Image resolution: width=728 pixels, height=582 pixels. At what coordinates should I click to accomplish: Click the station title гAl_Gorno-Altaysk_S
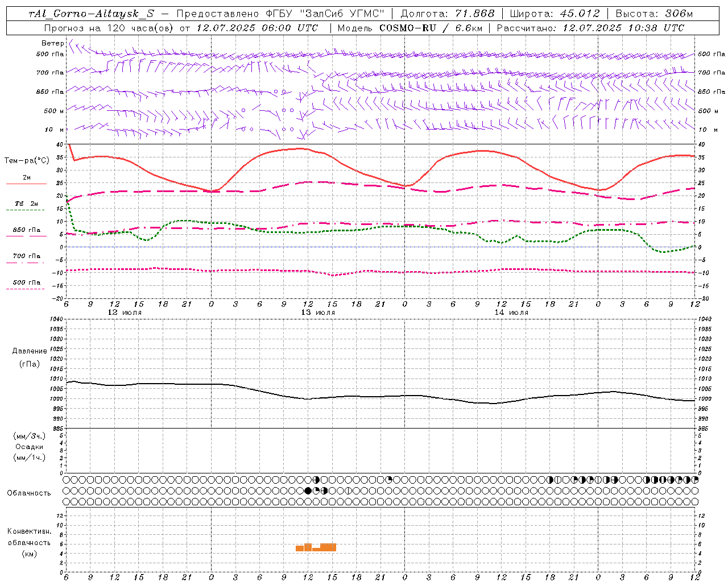click(92, 14)
